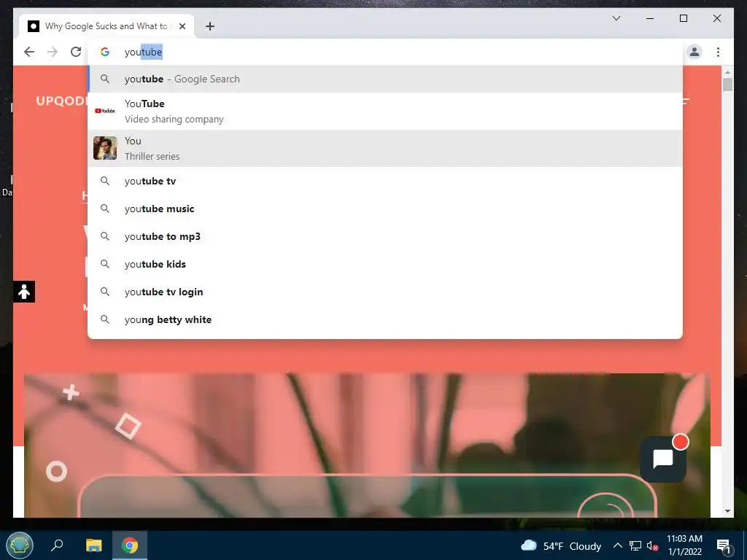Image resolution: width=747 pixels, height=560 pixels.
Task: Click the Google icon in address bar
Action: (105, 52)
